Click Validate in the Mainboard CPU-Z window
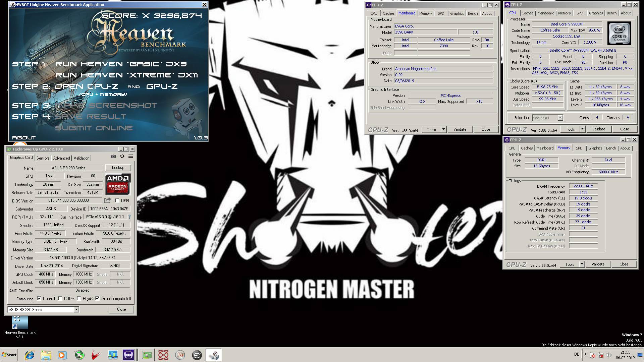This screenshot has height=362, width=644. [460, 129]
